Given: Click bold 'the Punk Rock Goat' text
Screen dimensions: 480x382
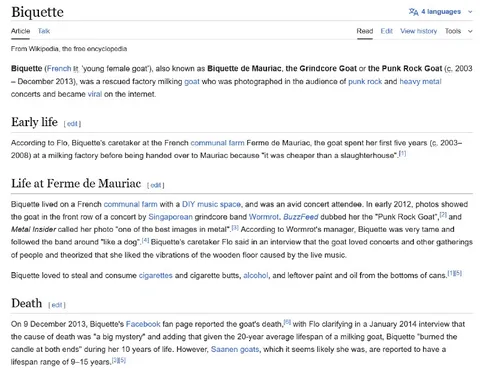Looking at the screenshot, I should click(x=405, y=69).
